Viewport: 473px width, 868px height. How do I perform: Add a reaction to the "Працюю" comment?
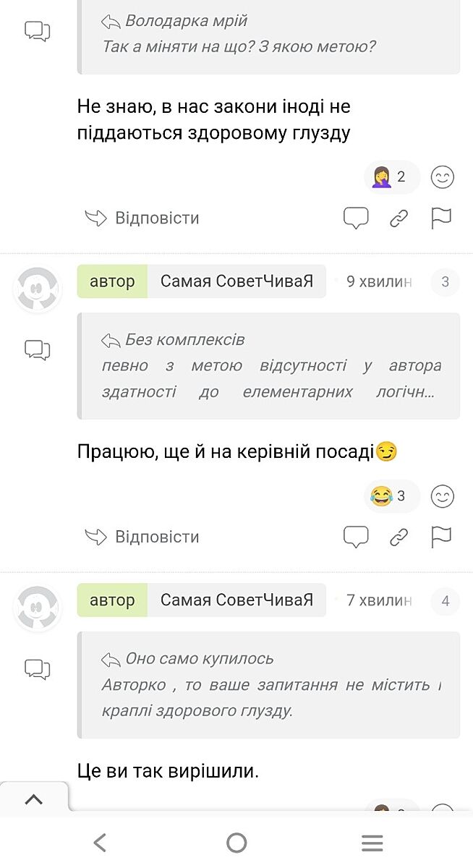(442, 496)
